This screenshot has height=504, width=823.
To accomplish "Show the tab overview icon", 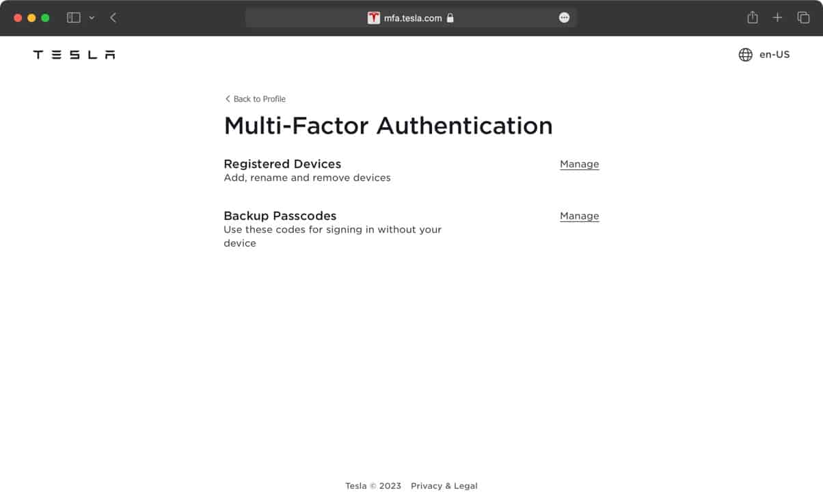I will (x=803, y=18).
